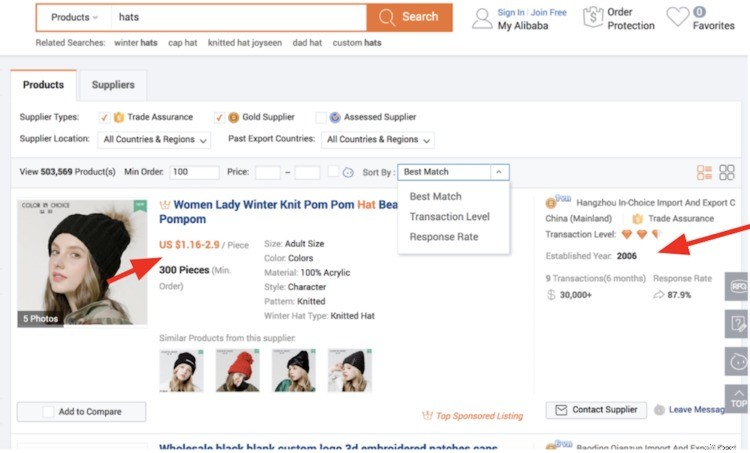Switch to list view icon
Viewport: 750px width, 453px height.
click(x=704, y=172)
